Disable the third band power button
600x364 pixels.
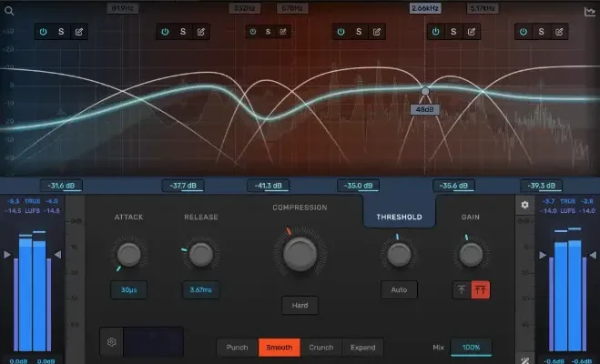coord(252,32)
